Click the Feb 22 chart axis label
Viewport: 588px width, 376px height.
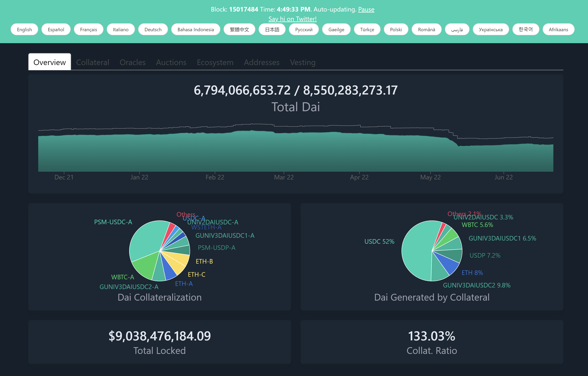[215, 177]
